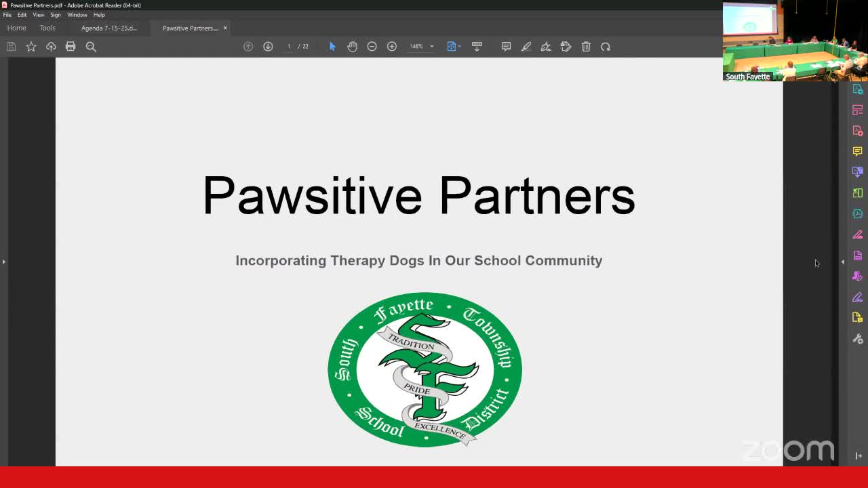Viewport: 868px width, 488px height.
Task: Open the green Export PDF tool in right pane
Action: 857,193
